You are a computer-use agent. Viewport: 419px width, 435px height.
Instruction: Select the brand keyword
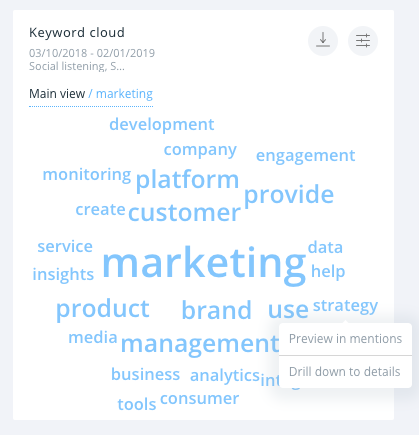(x=216, y=310)
